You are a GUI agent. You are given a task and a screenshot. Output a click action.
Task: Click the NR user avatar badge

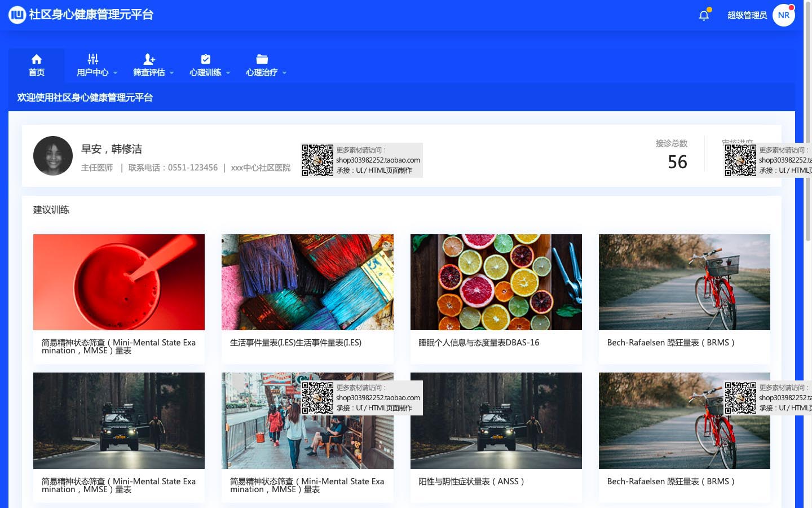(783, 15)
